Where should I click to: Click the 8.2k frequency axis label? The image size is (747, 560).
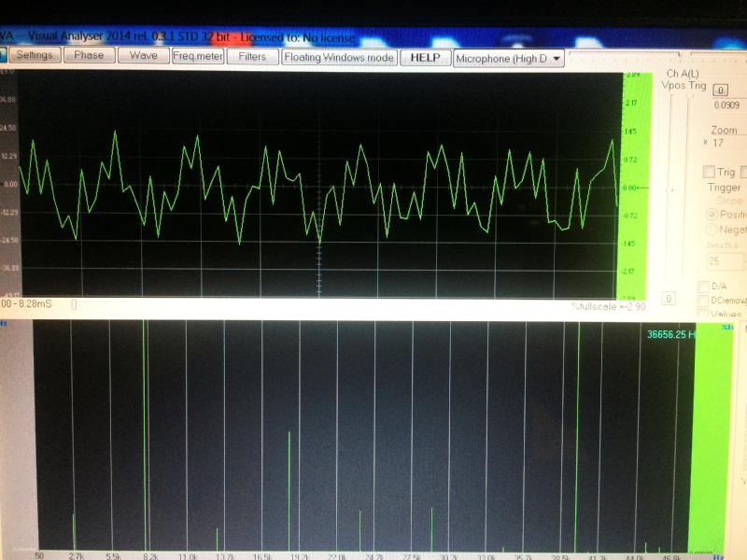(150, 556)
